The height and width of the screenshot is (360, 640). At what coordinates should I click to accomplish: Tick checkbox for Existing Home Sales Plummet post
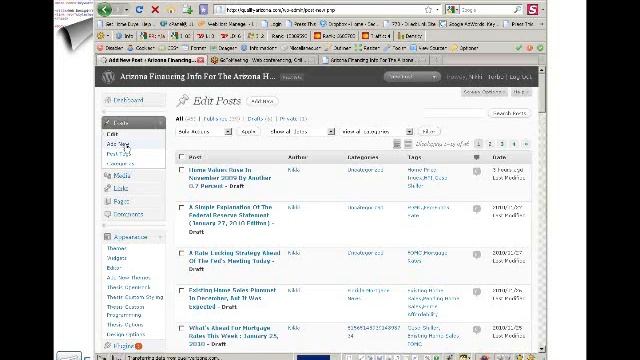pos(182,291)
